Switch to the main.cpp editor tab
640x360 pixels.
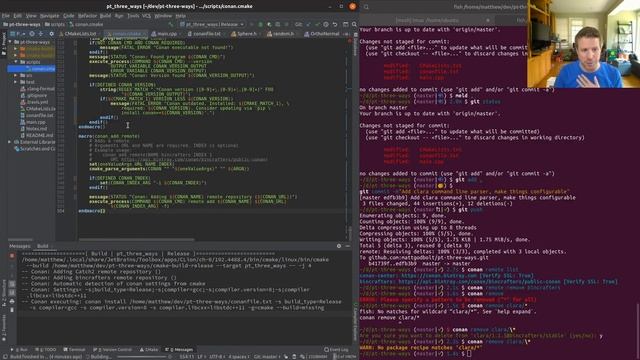(x=165, y=34)
